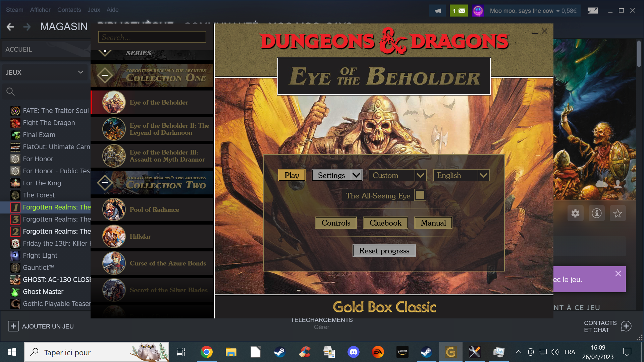Click the Steam profile avatar

point(478,11)
